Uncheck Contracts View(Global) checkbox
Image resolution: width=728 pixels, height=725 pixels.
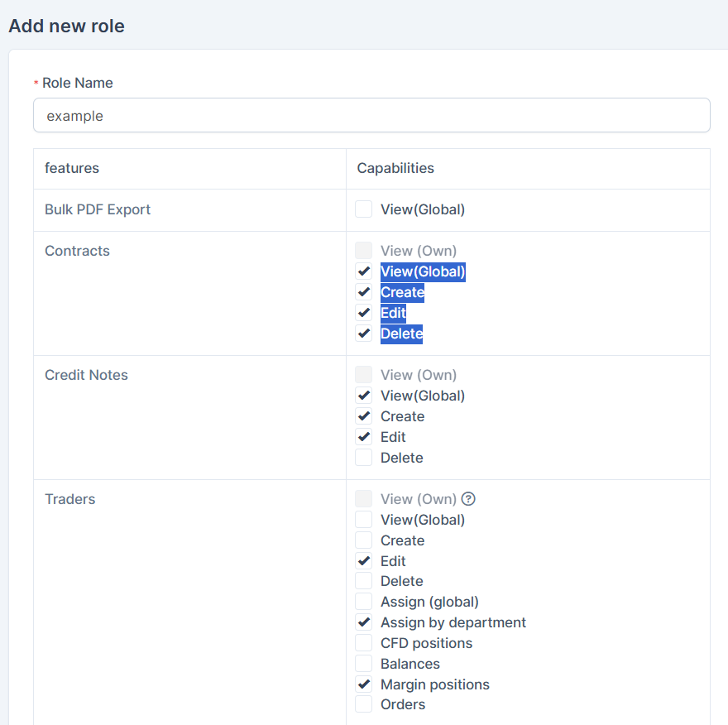click(x=364, y=271)
